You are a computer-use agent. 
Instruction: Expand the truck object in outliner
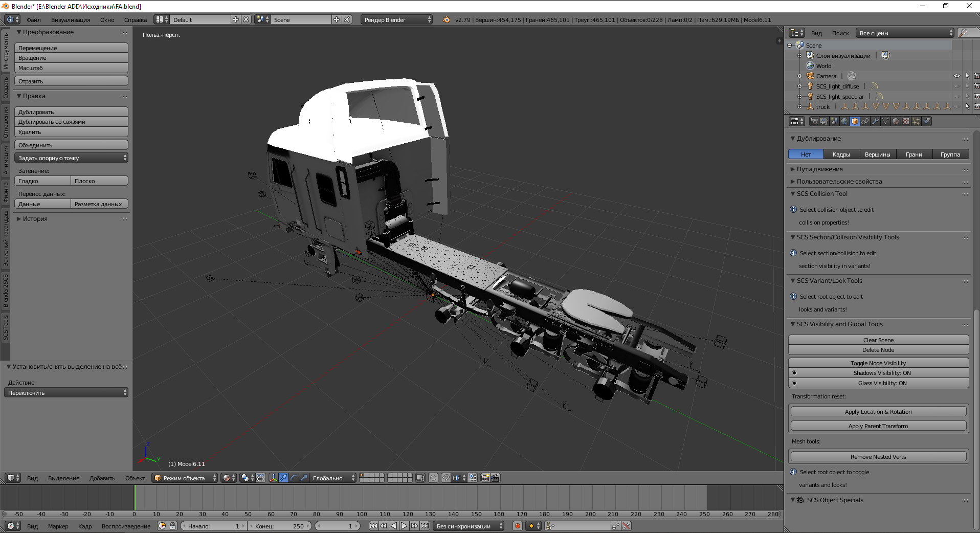(799, 106)
